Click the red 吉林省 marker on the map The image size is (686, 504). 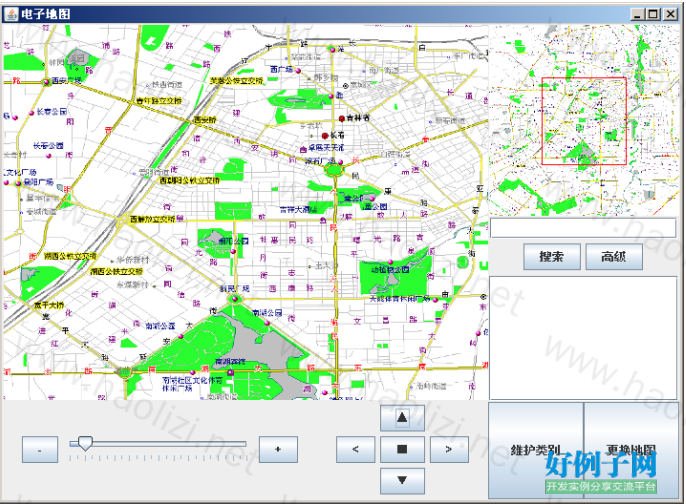coord(340,117)
